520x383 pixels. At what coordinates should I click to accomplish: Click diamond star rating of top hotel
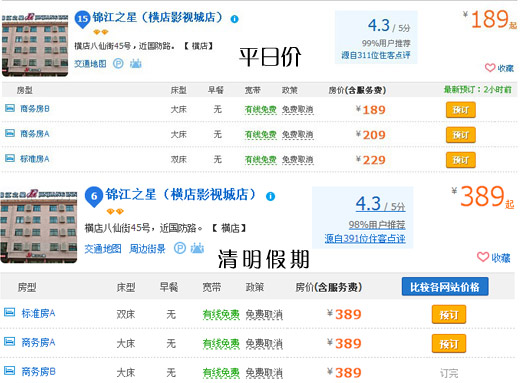tap(101, 32)
